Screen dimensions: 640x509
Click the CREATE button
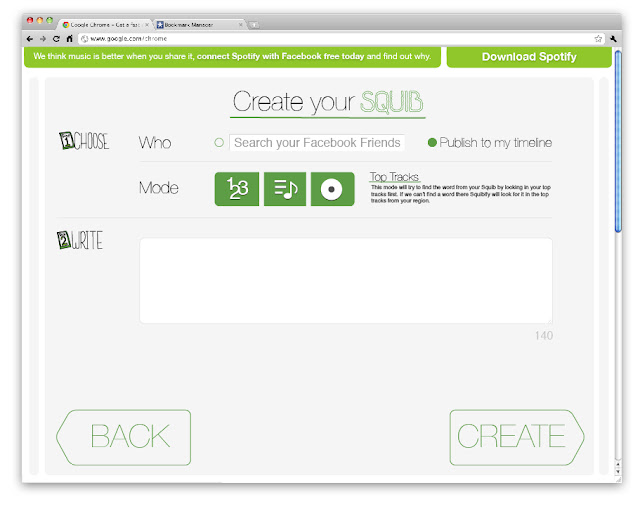[x=517, y=437]
